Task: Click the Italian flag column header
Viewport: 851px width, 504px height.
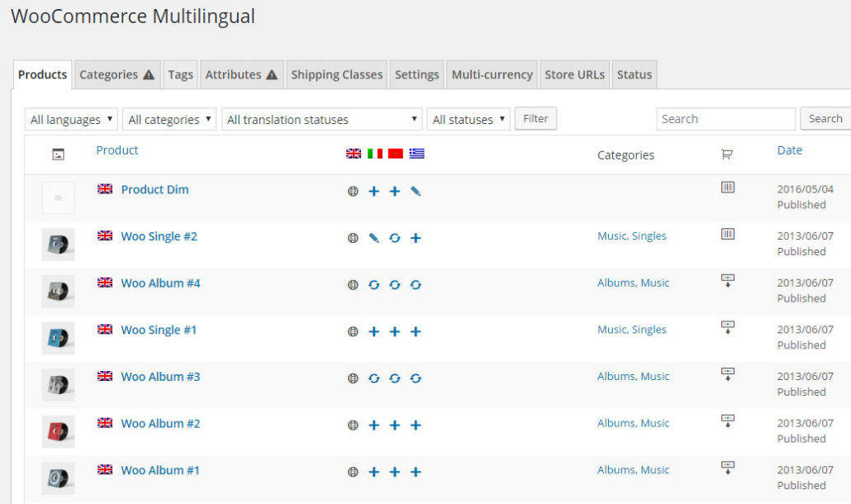Action: click(375, 154)
